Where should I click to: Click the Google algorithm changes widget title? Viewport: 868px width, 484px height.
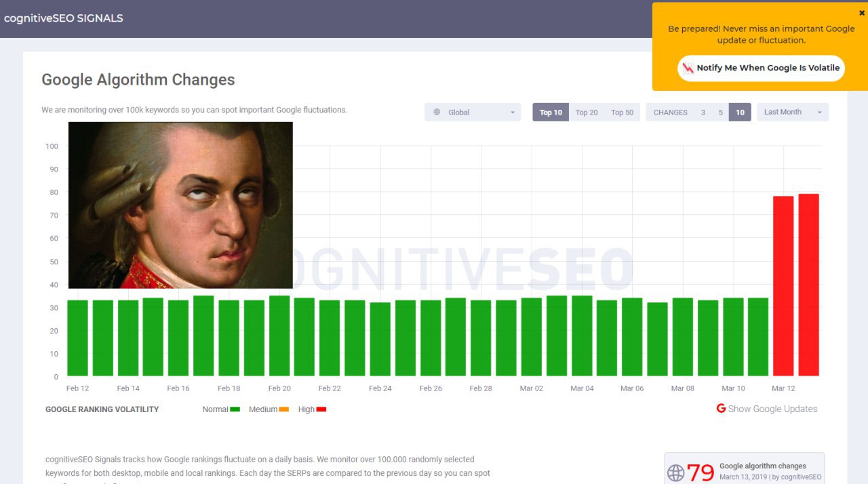coord(763,466)
